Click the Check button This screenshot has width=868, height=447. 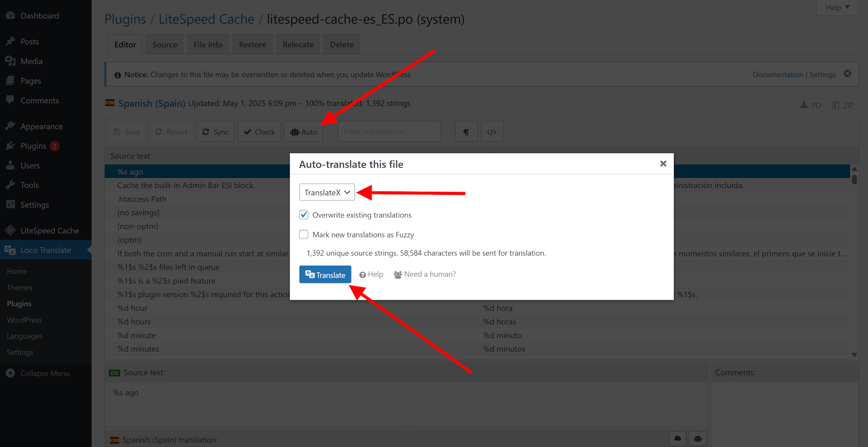pos(260,131)
